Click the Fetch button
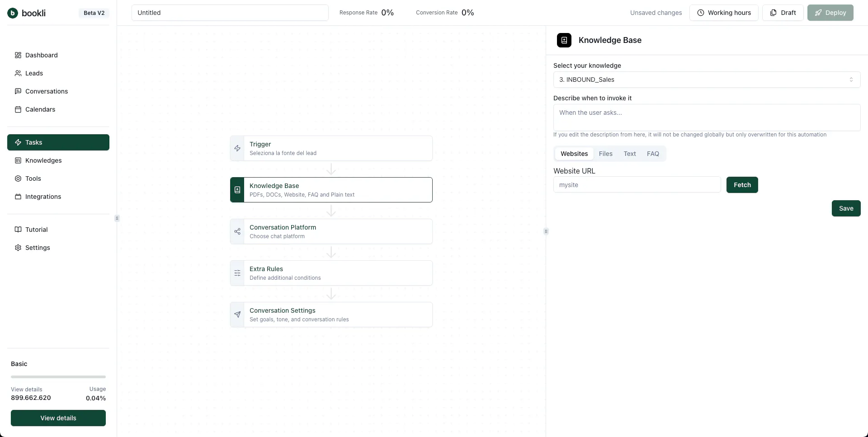Image resolution: width=868 pixels, height=437 pixels. [742, 185]
